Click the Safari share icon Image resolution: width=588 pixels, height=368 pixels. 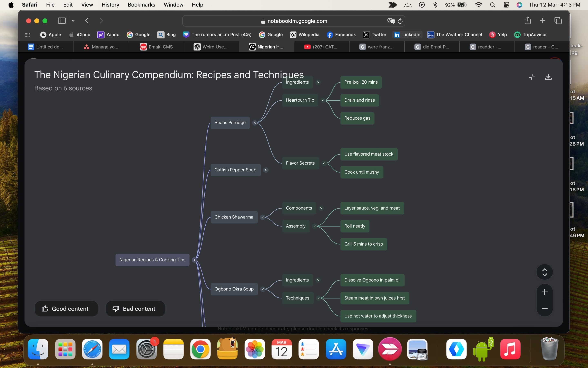(527, 21)
